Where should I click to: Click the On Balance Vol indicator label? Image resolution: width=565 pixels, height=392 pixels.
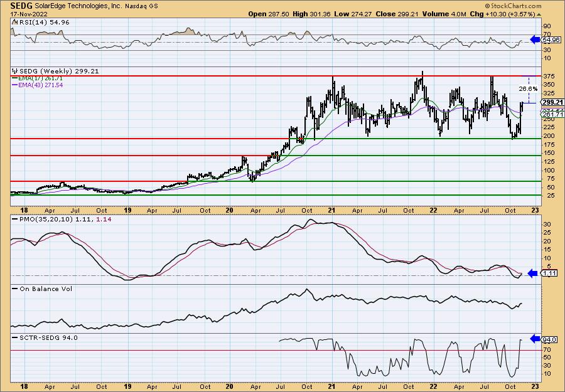(x=45, y=289)
